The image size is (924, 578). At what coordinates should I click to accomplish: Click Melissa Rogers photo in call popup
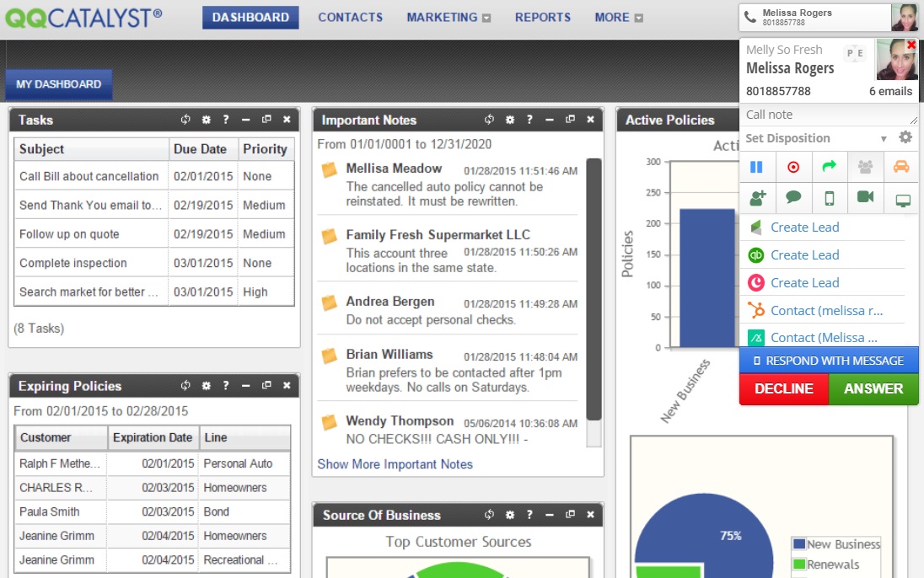[x=895, y=59]
